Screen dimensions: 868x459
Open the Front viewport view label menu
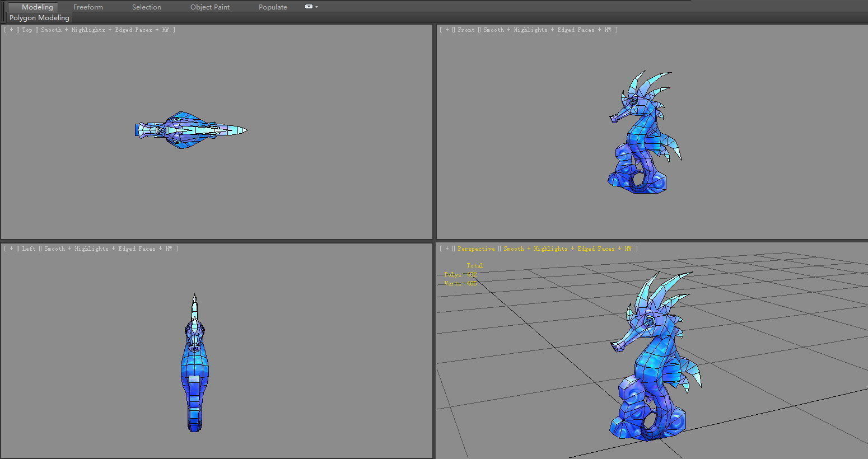(x=466, y=30)
